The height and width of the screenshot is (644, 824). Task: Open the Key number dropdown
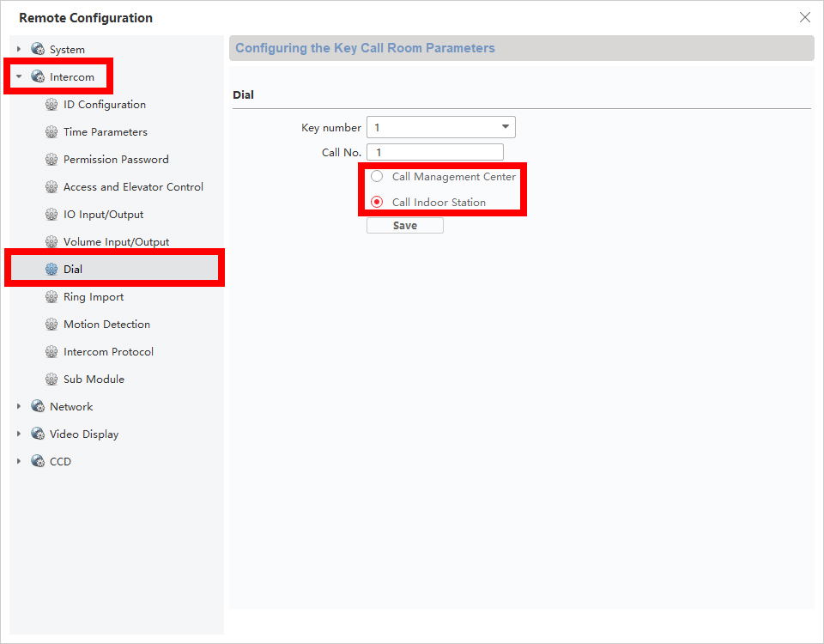click(x=440, y=128)
